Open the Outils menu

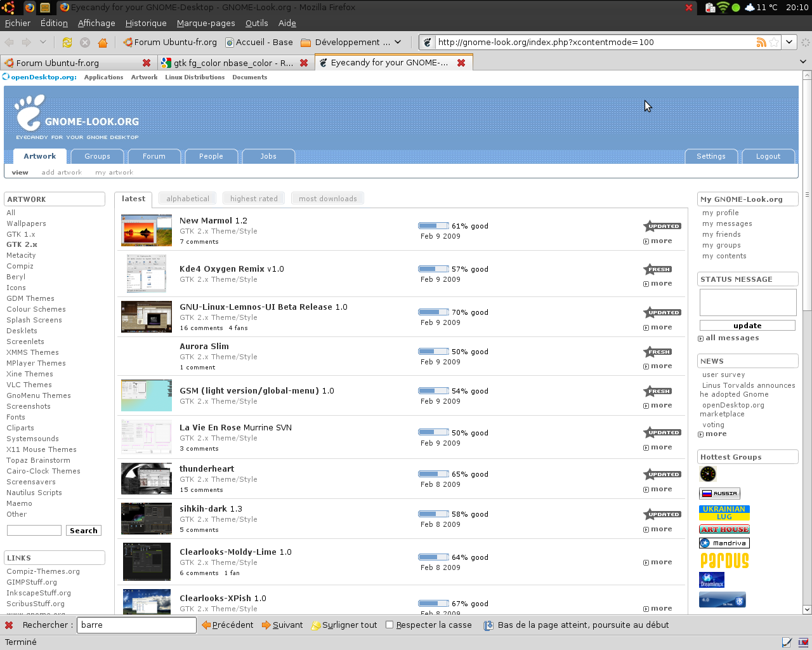click(256, 23)
